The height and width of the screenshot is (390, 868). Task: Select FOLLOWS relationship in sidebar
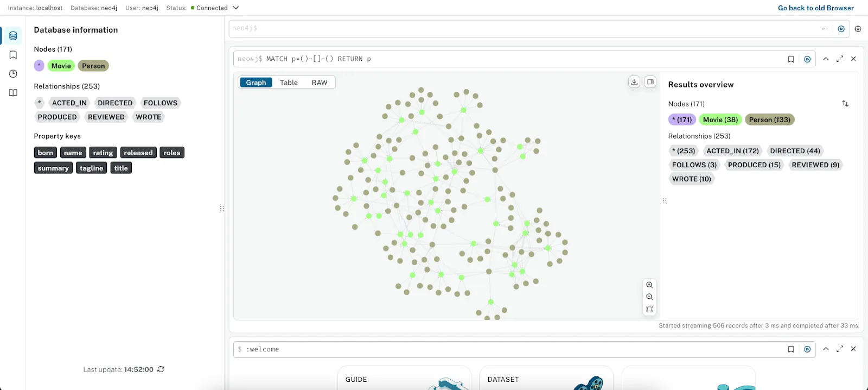click(161, 103)
